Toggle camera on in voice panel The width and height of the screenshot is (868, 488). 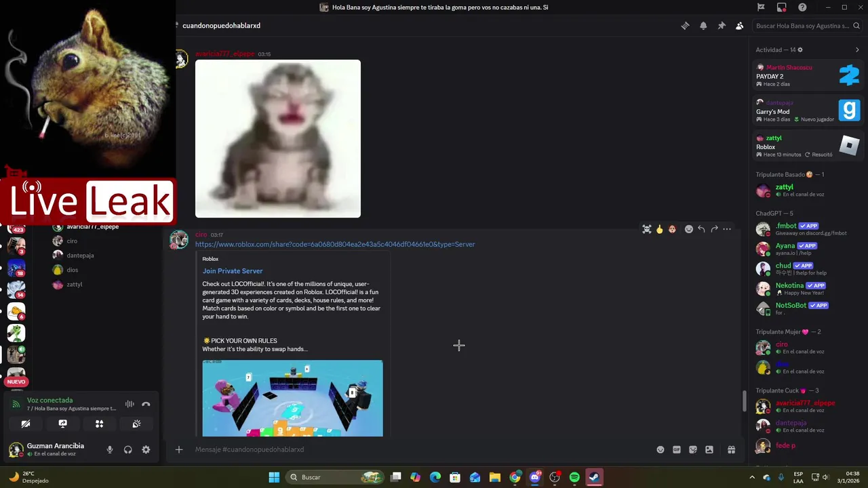tap(26, 424)
